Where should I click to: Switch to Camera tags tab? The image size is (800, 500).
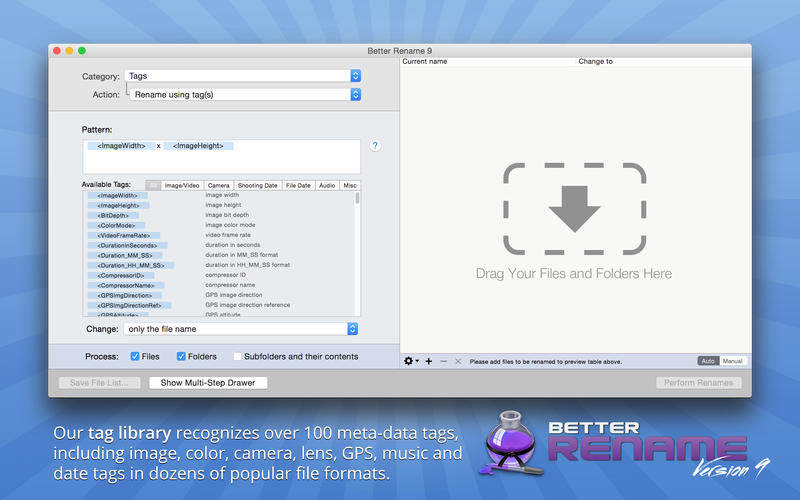tap(218, 185)
